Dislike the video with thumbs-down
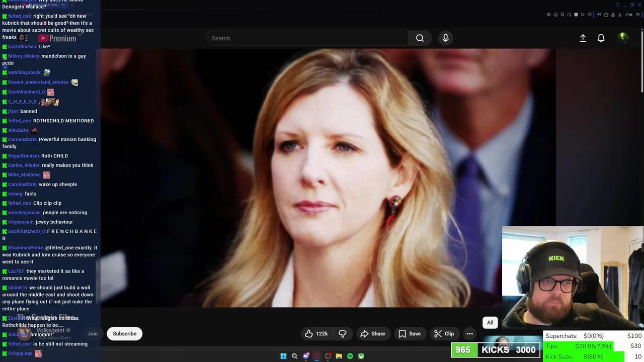This screenshot has height=362, width=644. [343, 334]
